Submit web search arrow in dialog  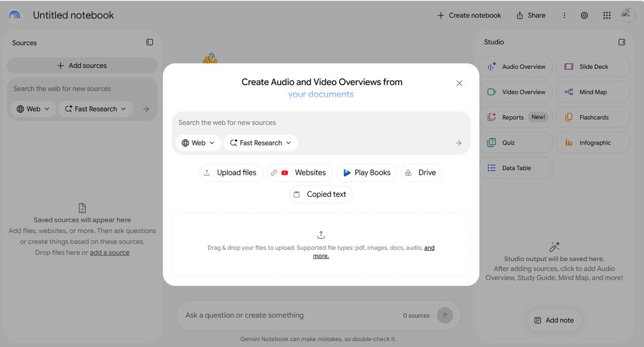tap(458, 143)
